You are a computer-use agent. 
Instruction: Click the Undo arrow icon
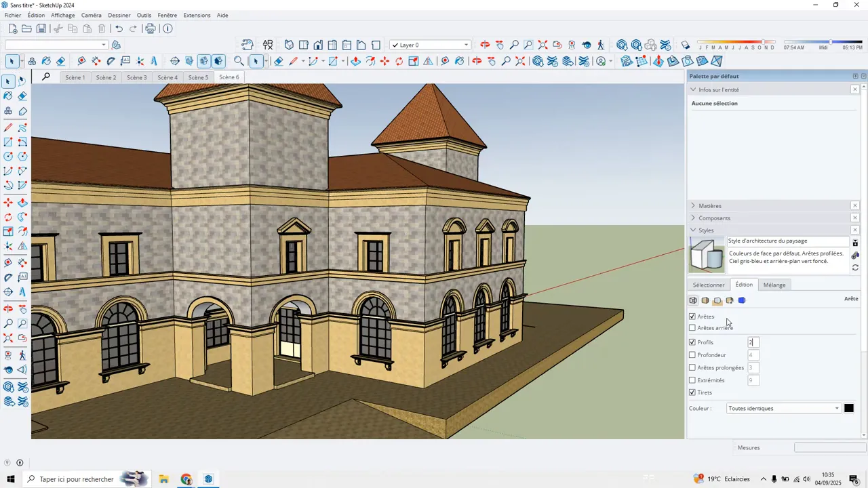[119, 28]
